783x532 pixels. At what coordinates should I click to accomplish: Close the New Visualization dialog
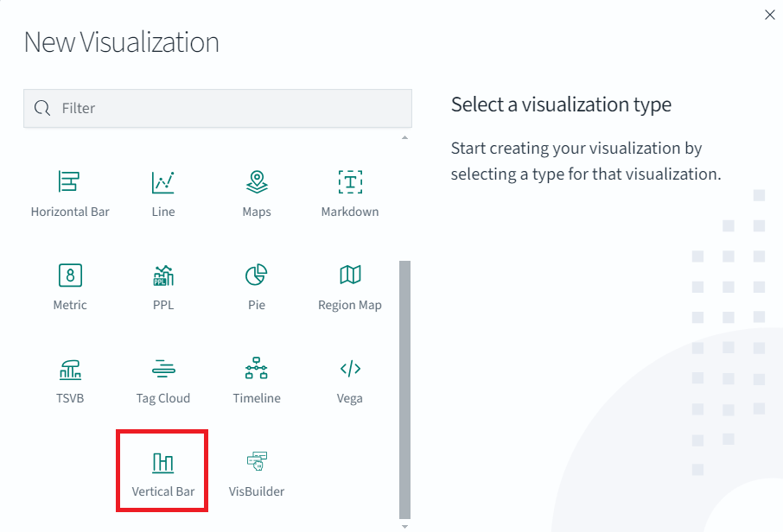[x=769, y=15]
